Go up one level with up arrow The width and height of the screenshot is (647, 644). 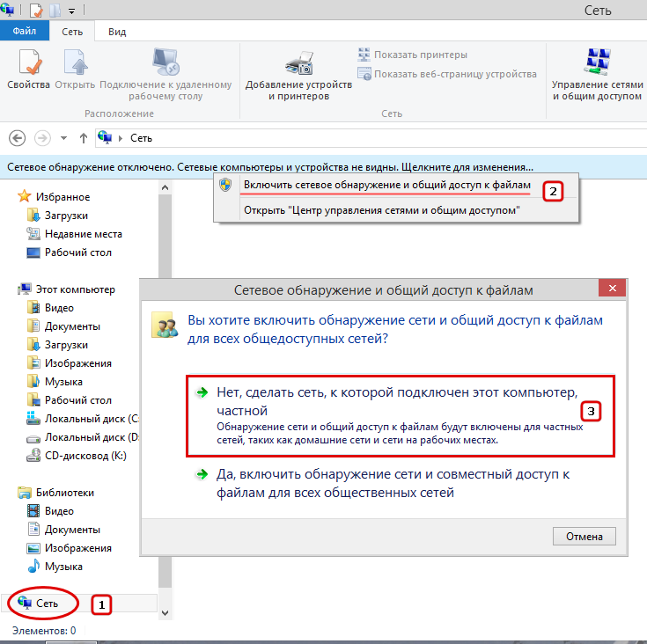pyautogui.click(x=84, y=138)
